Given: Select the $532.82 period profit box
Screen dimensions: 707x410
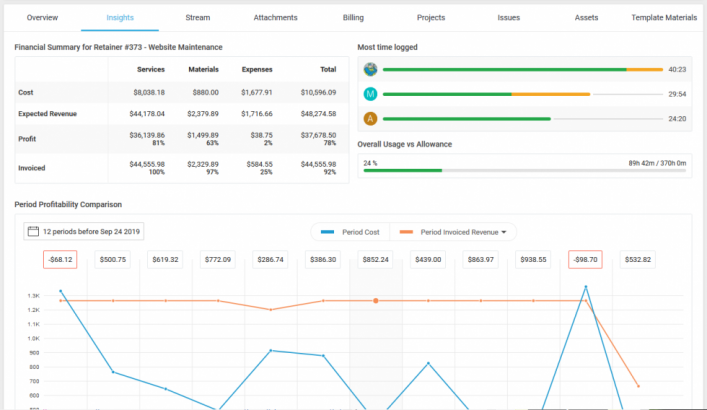Looking at the screenshot, I should (x=638, y=259).
